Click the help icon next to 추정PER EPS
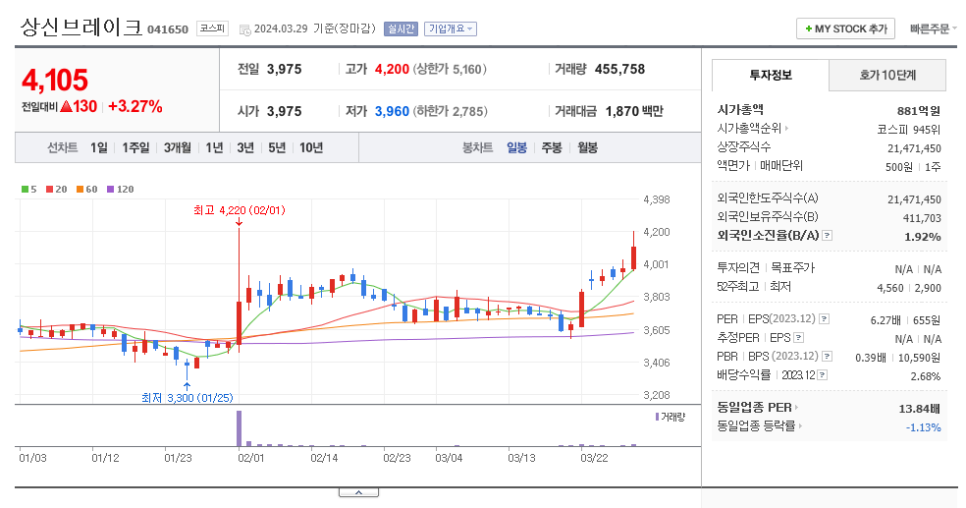966x508 pixels. click(798, 337)
